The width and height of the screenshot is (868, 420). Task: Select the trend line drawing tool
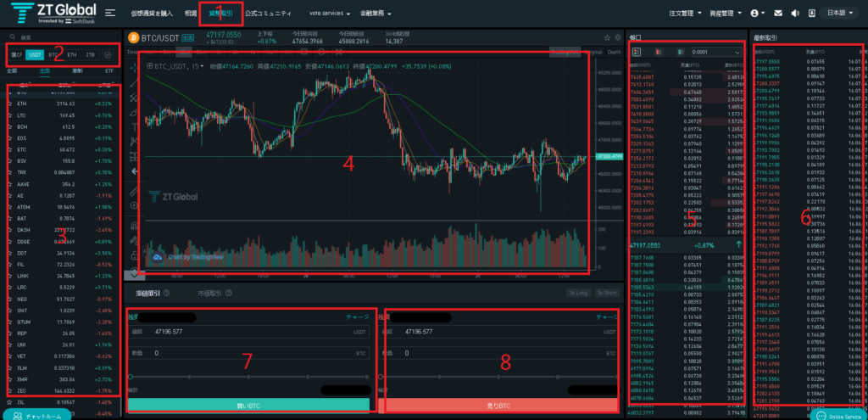pos(133,84)
